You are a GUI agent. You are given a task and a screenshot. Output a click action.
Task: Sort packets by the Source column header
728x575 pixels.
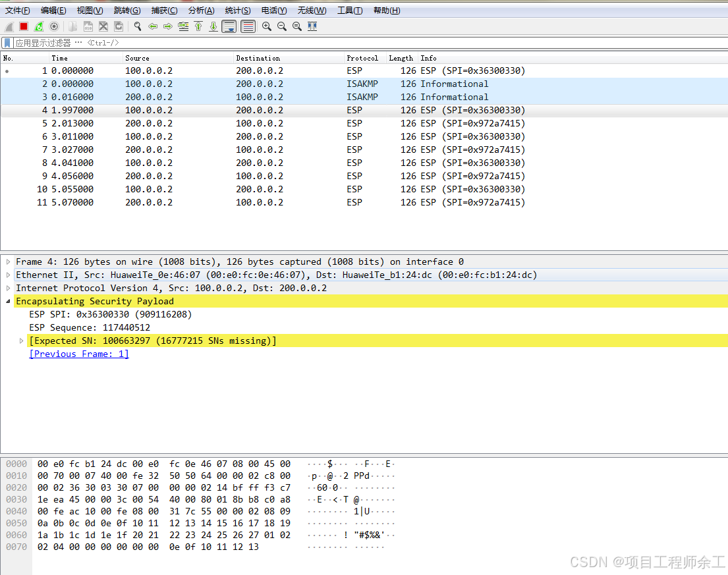tap(178, 58)
